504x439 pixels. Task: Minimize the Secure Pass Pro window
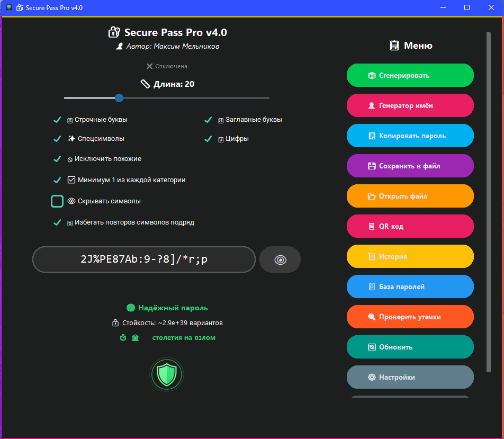click(x=443, y=7)
